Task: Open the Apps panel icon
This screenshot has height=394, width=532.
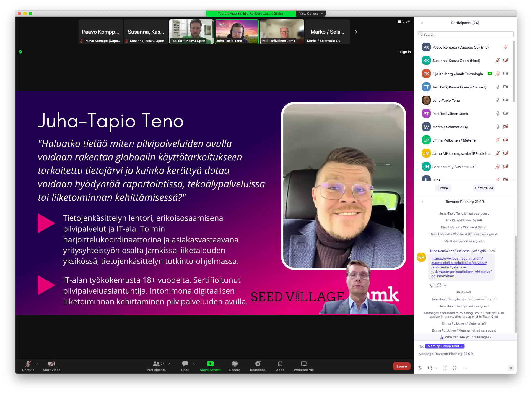Action: coord(280,364)
